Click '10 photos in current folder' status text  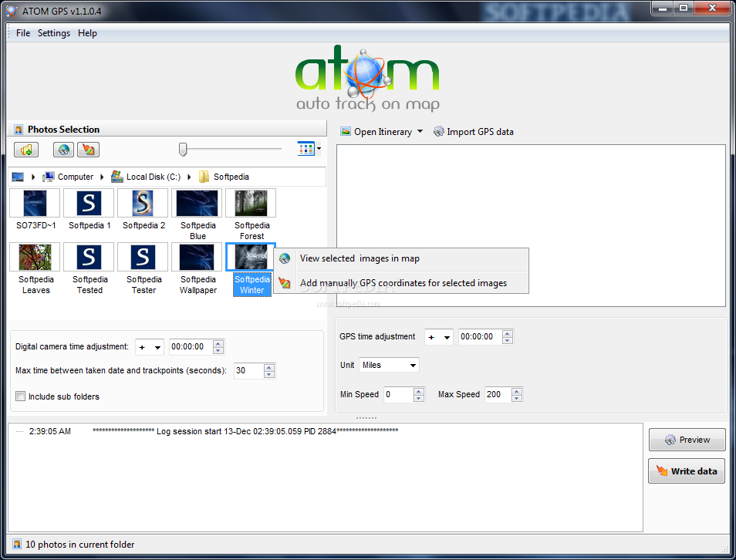point(79,545)
